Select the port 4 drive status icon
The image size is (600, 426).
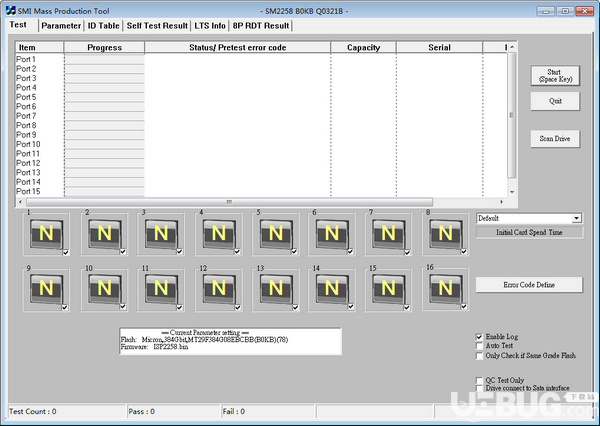pos(218,234)
